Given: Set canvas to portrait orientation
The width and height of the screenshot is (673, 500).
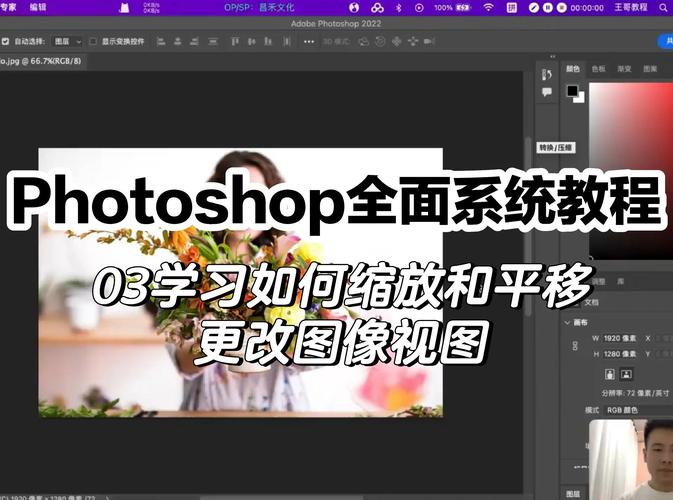Looking at the screenshot, I should [609, 374].
